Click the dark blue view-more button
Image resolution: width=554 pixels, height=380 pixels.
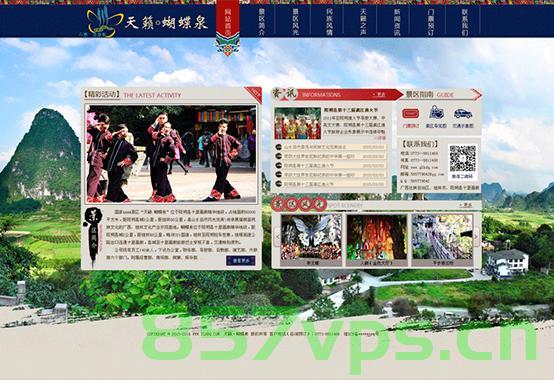click(240, 261)
